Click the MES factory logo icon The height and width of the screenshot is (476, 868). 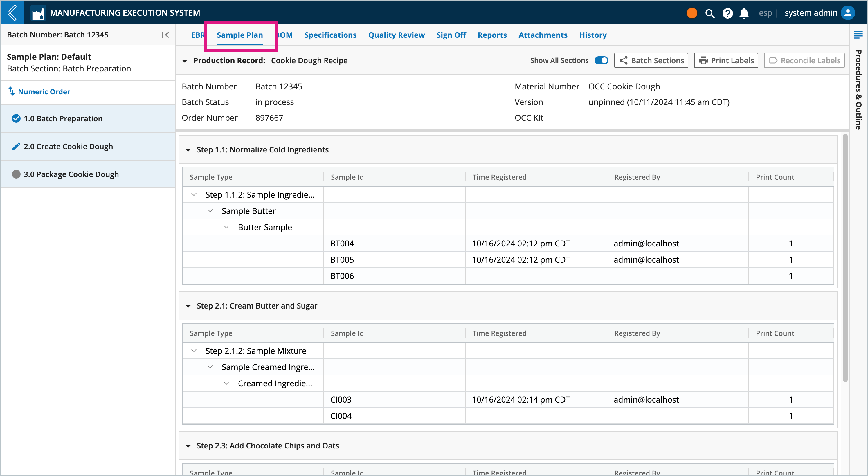(x=38, y=13)
